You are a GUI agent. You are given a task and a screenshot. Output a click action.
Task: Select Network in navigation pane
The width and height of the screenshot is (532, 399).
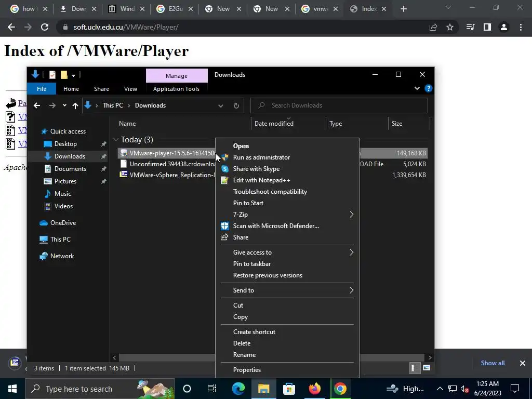pyautogui.click(x=62, y=256)
